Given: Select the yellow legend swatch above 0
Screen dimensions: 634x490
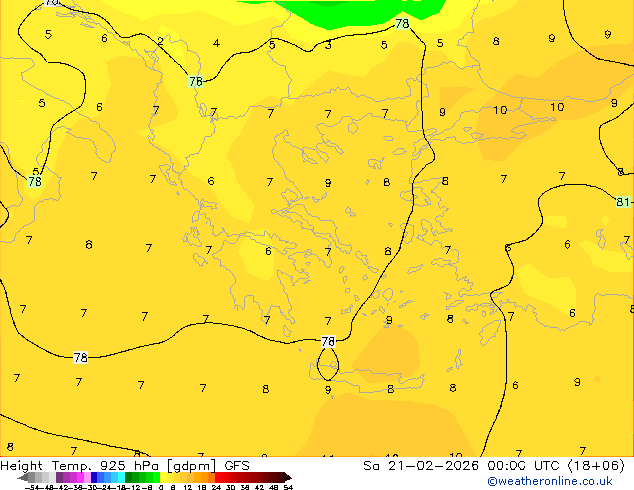Looking at the screenshot, I should [x=163, y=477].
